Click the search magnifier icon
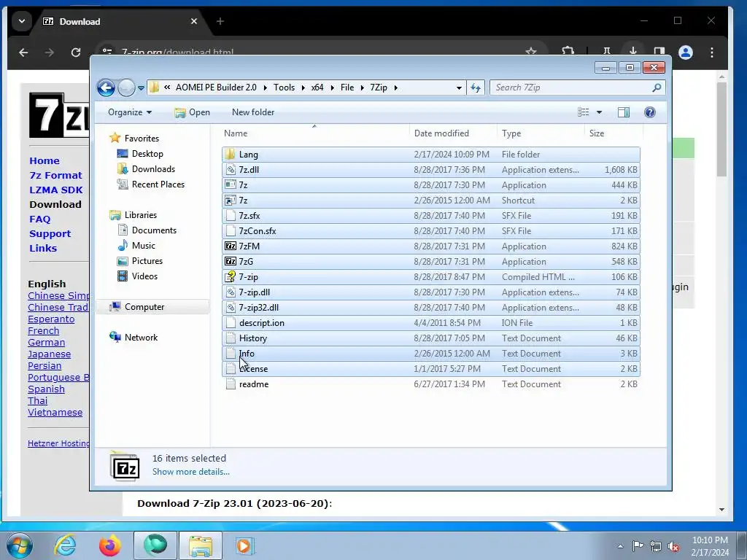This screenshot has height=560, width=747. (657, 87)
